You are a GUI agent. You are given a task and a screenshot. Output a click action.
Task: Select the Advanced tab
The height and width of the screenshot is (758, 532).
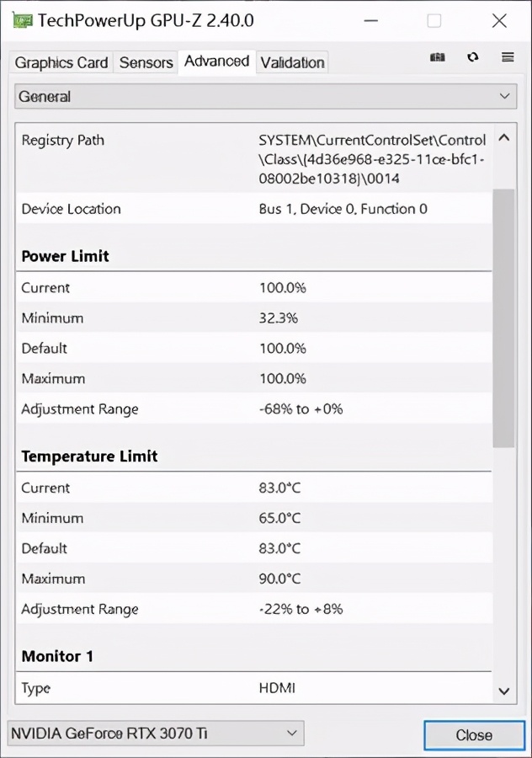(x=216, y=61)
